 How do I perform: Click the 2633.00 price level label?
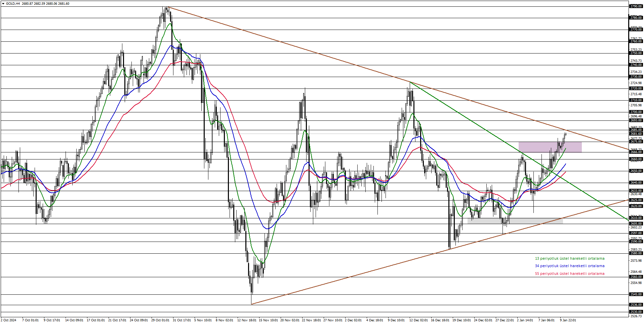tap(636, 191)
